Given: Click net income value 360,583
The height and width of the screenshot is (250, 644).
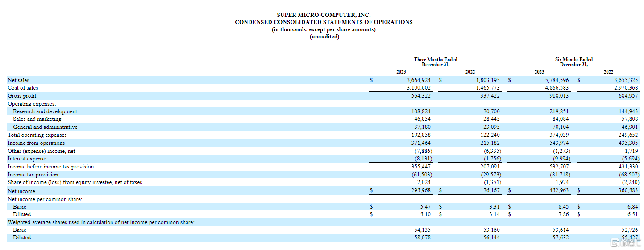Looking at the screenshot, I should click(628, 191).
